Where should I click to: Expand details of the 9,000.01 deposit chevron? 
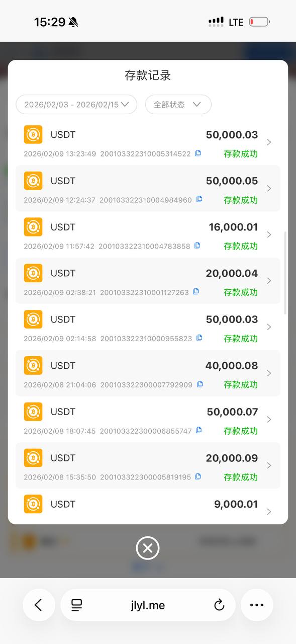coord(269,512)
